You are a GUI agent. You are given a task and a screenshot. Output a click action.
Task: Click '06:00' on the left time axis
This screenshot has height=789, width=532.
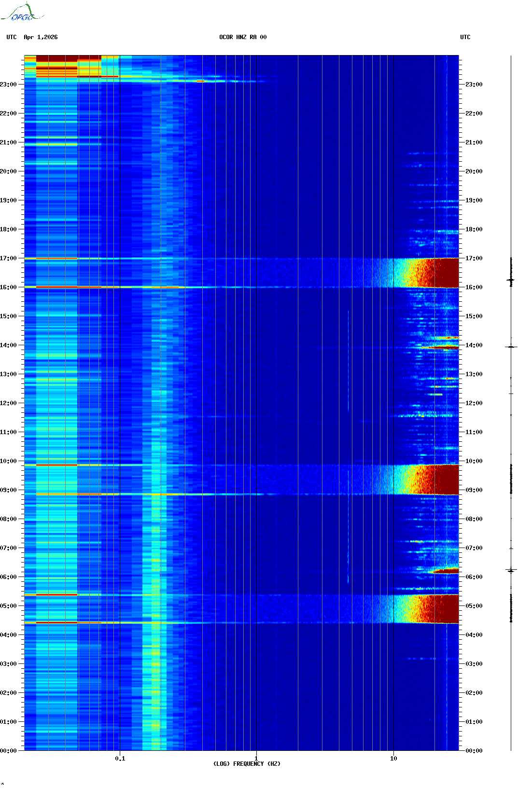tap(8, 577)
